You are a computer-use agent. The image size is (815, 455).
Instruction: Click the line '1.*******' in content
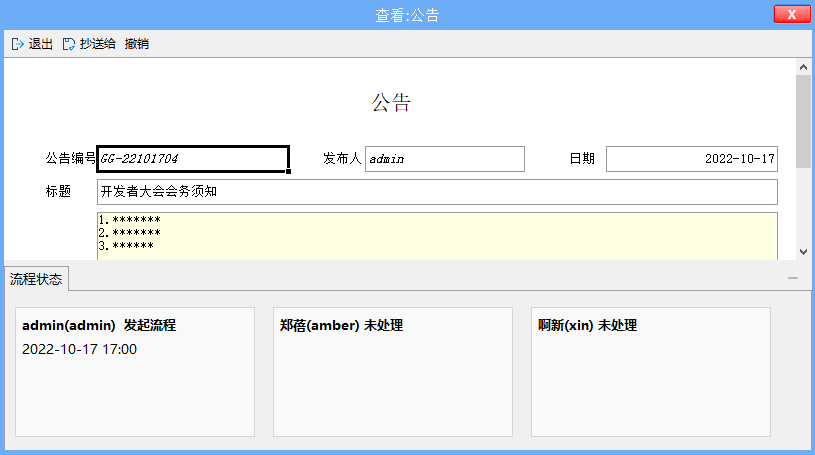130,219
